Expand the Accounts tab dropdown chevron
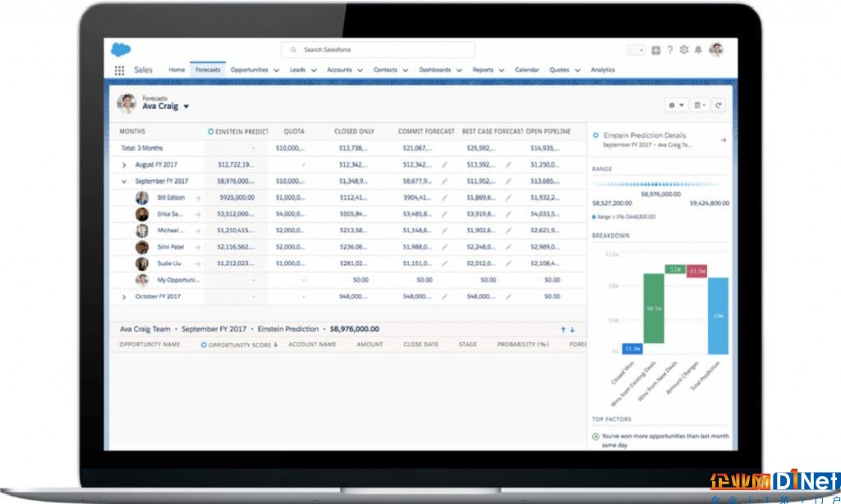The height and width of the screenshot is (504, 841). (360, 71)
